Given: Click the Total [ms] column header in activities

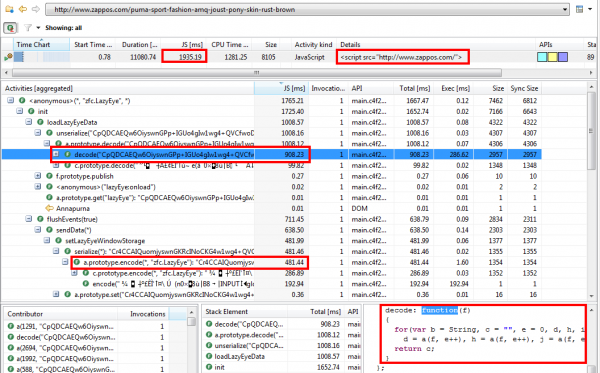Looking at the screenshot, I should [414, 88].
